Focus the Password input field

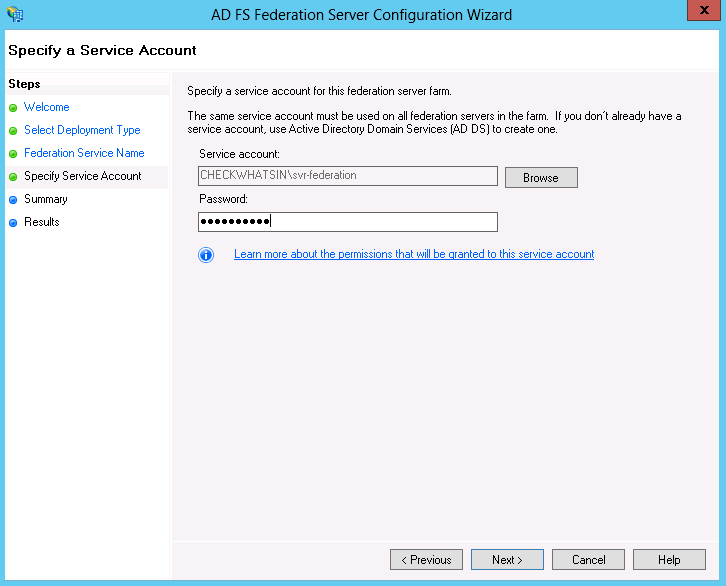tap(348, 222)
